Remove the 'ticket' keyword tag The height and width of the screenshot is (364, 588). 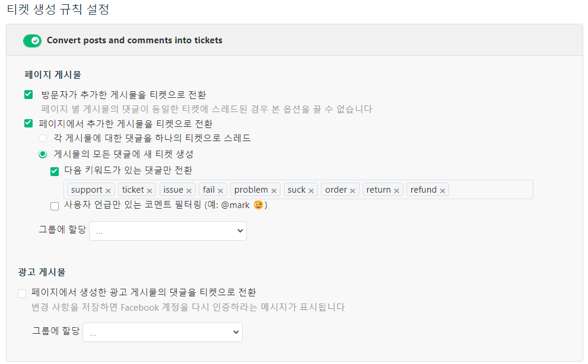pyautogui.click(x=150, y=191)
